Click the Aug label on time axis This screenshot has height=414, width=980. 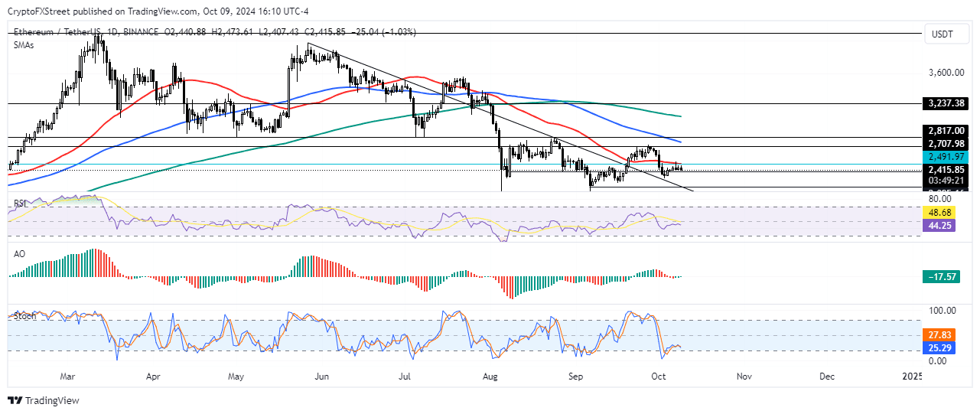[x=490, y=377]
